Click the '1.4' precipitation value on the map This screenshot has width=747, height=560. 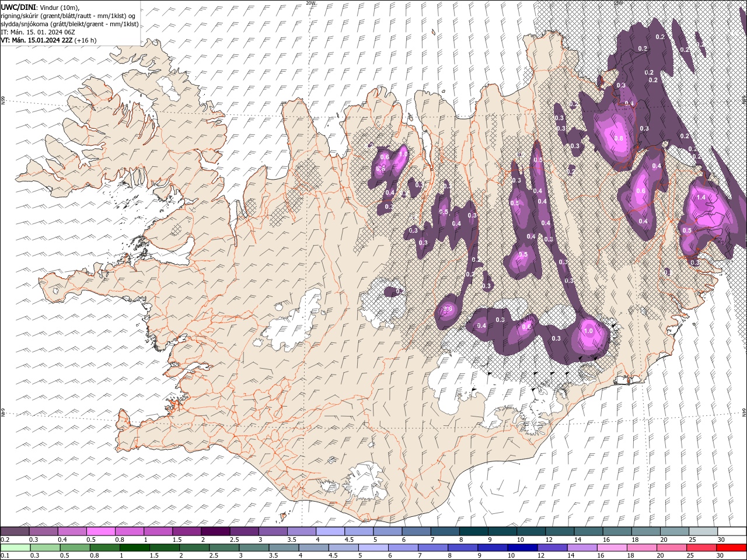(x=701, y=198)
